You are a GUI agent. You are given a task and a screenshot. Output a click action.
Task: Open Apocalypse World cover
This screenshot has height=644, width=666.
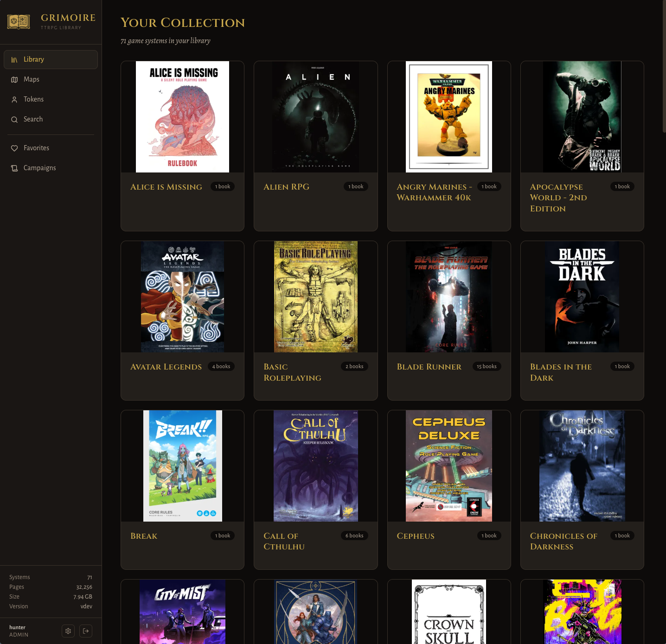582,117
